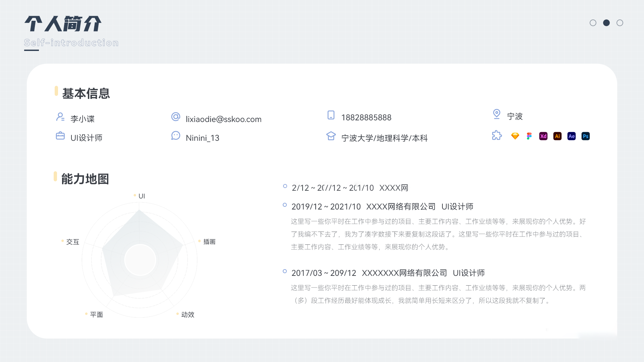
Task: Click the 交互 label on radar chart
Action: (x=72, y=242)
